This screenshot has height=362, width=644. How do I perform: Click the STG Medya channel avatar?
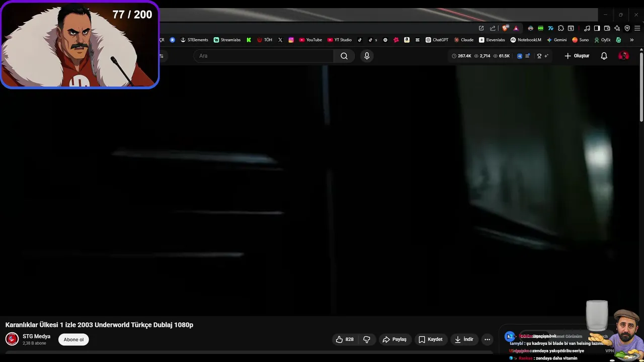tap(12, 339)
